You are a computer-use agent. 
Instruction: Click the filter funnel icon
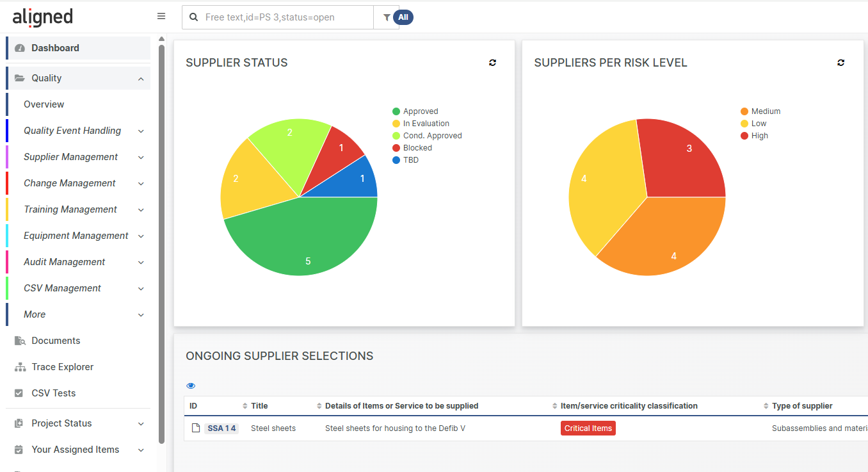click(387, 18)
